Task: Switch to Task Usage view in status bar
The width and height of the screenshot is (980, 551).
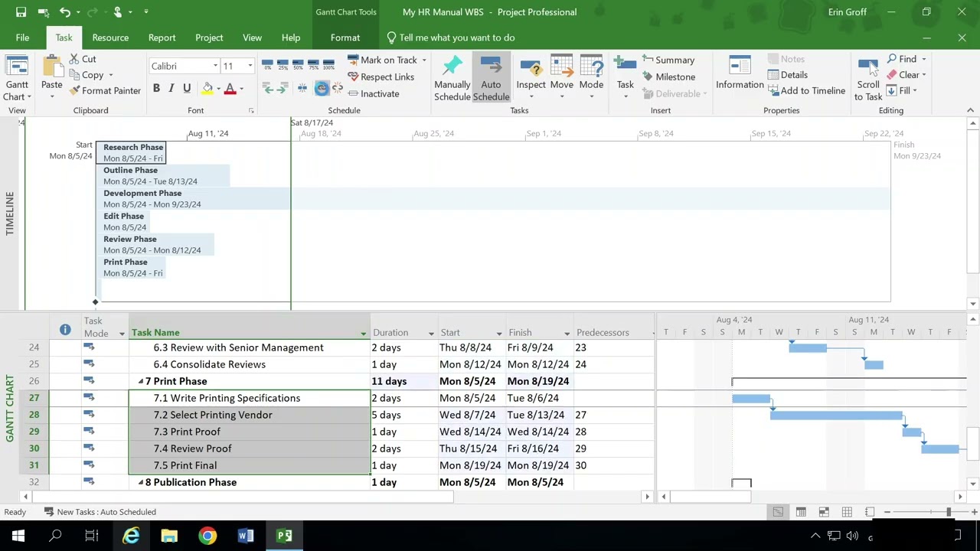Action: point(801,512)
